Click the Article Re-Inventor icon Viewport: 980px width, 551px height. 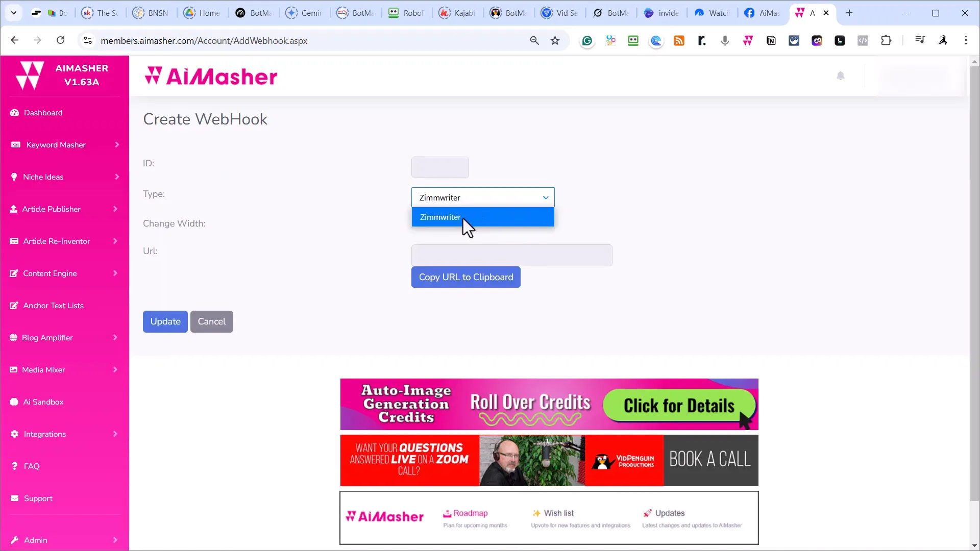tap(14, 241)
